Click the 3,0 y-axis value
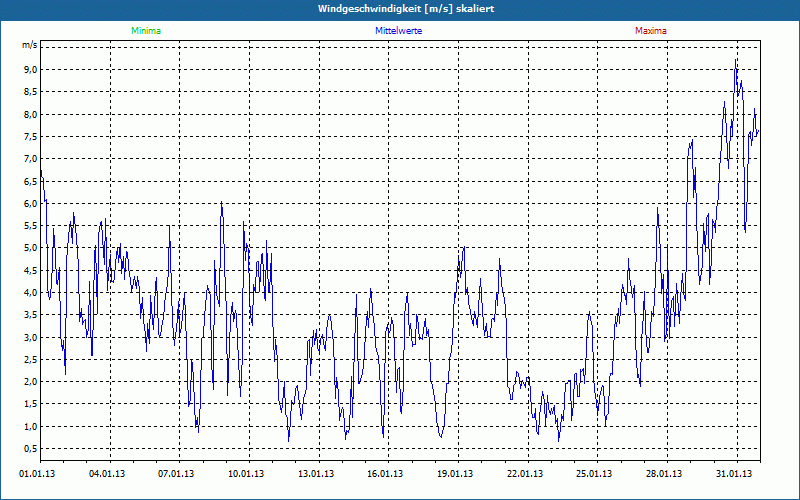The width and height of the screenshot is (800, 500). tap(31, 337)
